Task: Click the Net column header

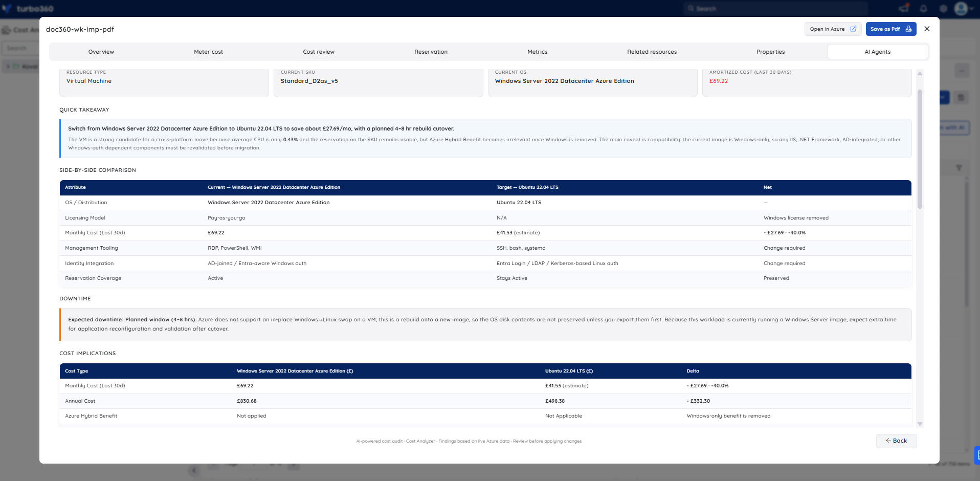Action: 768,187
